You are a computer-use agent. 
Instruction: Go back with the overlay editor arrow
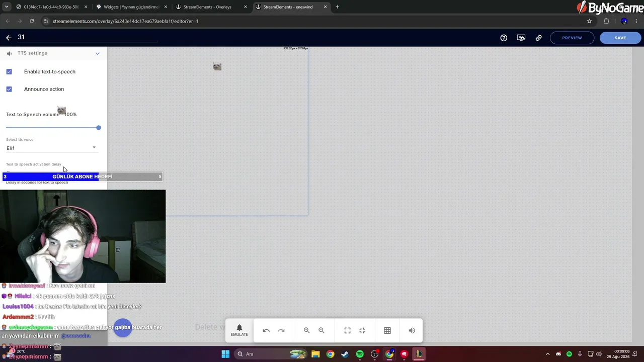click(x=9, y=38)
